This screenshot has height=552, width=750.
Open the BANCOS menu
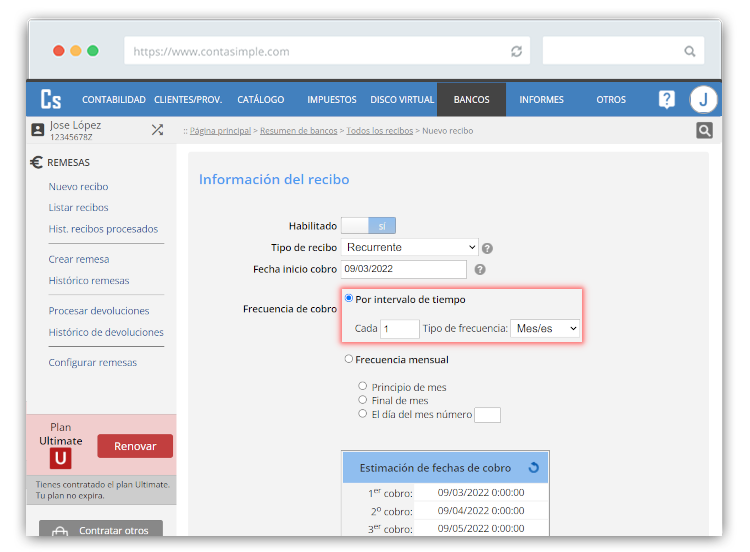click(471, 99)
